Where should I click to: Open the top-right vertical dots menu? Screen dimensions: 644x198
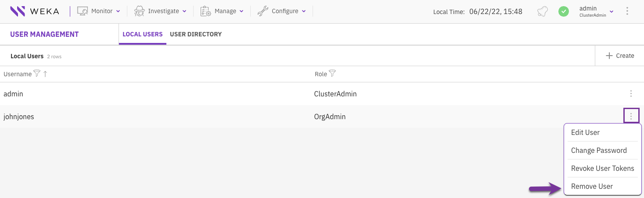coord(626,11)
